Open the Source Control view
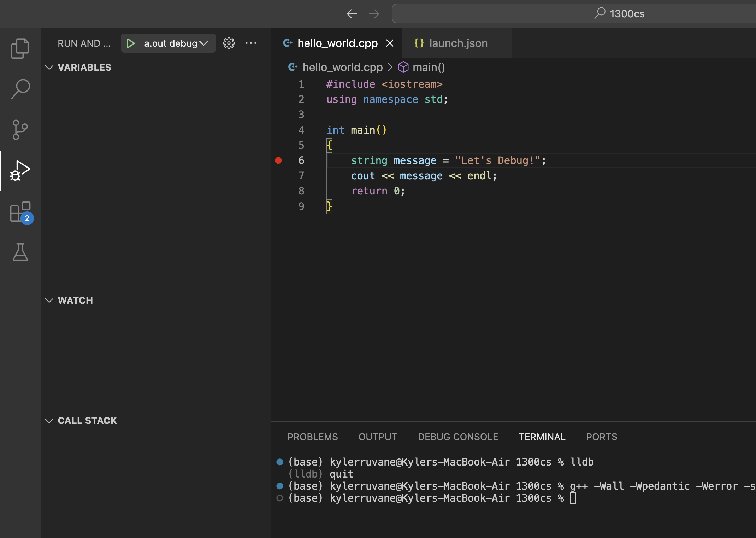 pos(20,130)
